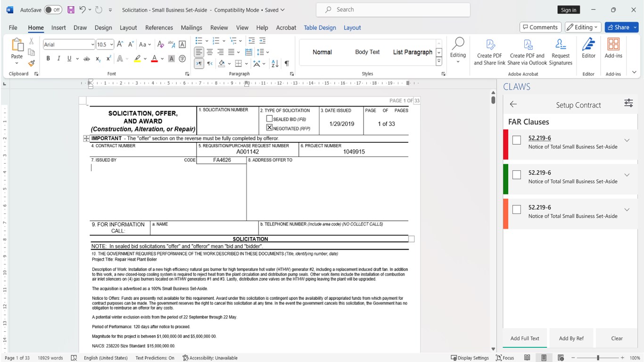Undo the last action
The height and width of the screenshot is (362, 644).
click(x=83, y=10)
